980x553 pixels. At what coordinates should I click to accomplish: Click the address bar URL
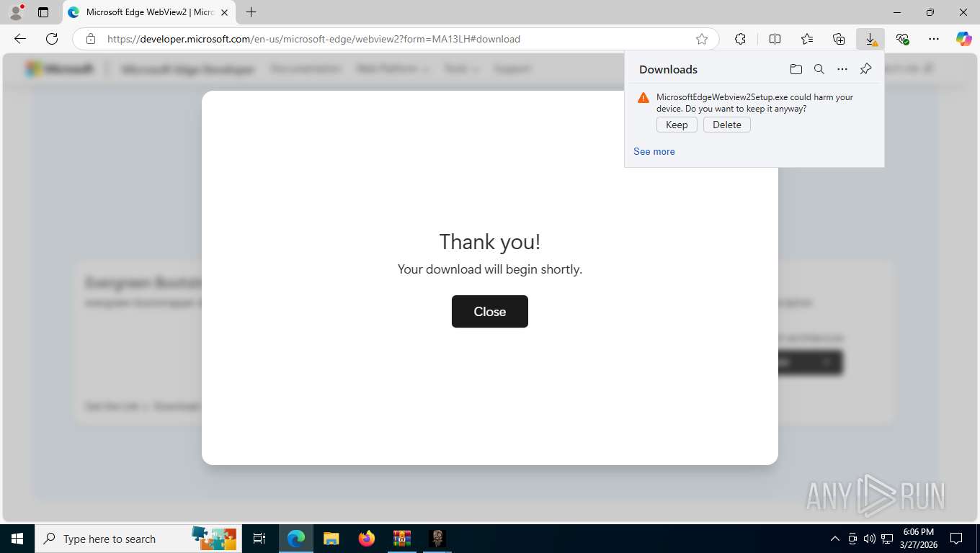[313, 39]
